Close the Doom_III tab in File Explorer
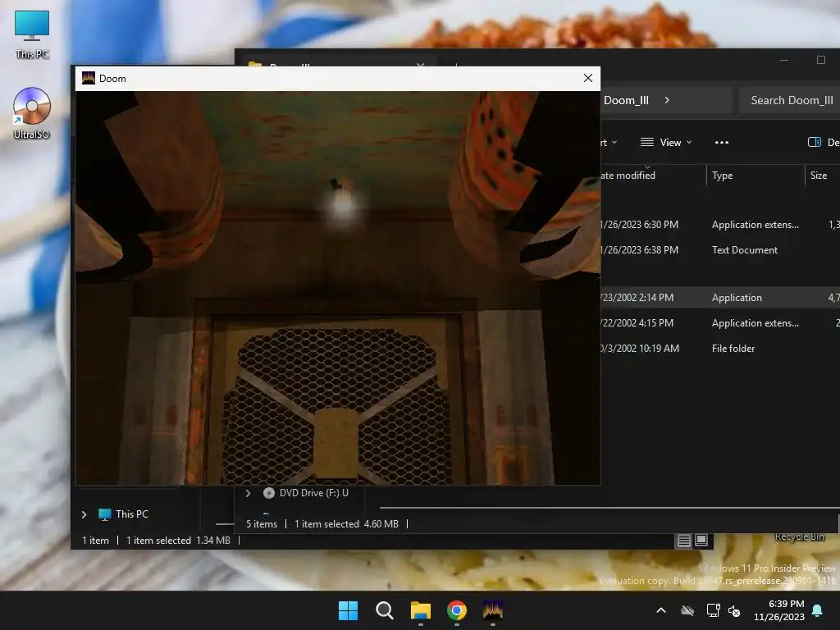 coord(421,65)
